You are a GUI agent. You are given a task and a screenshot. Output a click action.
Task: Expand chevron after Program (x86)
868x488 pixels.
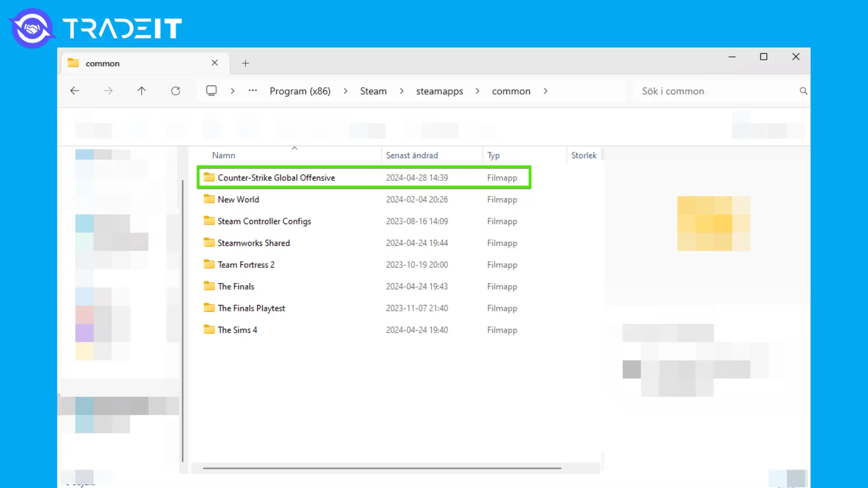click(x=345, y=91)
